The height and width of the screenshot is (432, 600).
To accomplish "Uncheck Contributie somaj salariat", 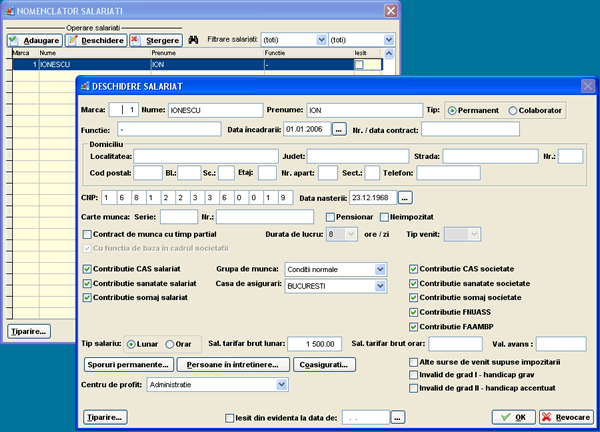I will pos(87,298).
